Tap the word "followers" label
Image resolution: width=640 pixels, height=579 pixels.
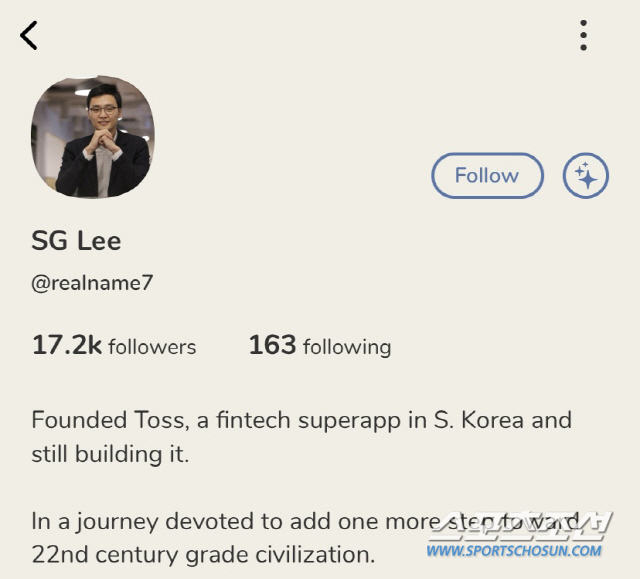coord(152,347)
